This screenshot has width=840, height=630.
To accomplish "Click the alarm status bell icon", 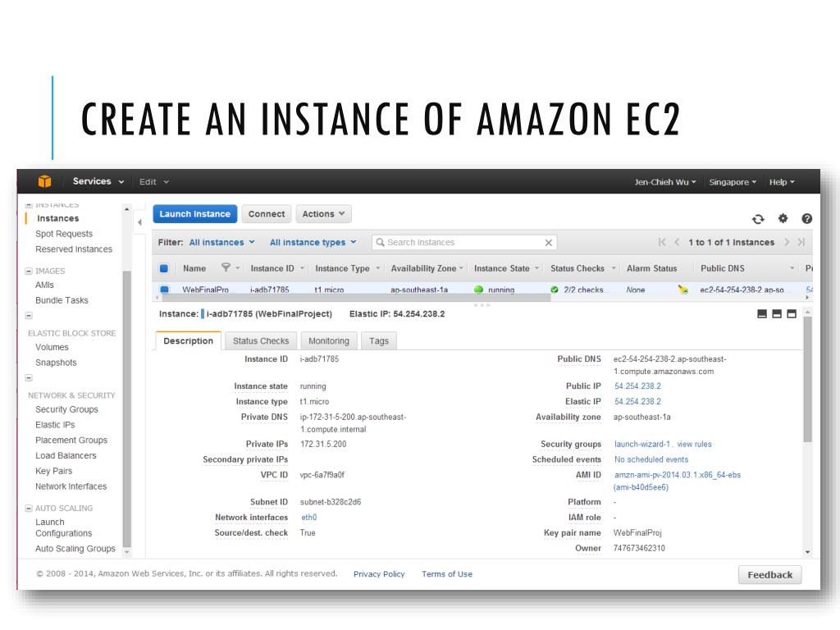I will (683, 290).
